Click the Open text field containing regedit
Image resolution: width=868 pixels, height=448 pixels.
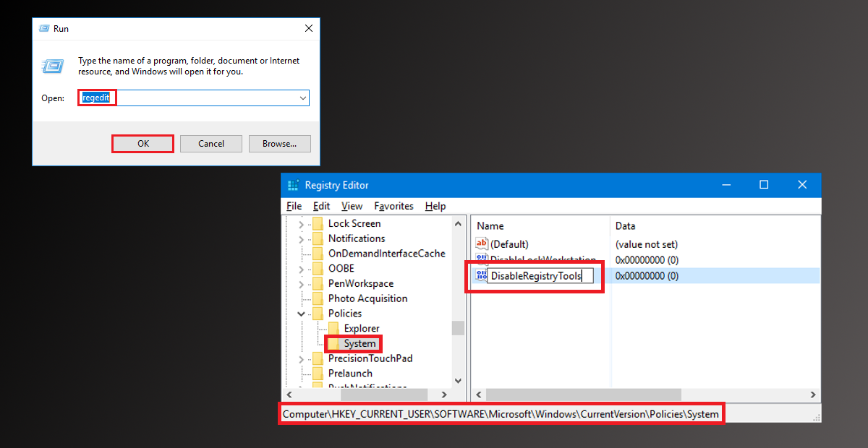(x=194, y=98)
